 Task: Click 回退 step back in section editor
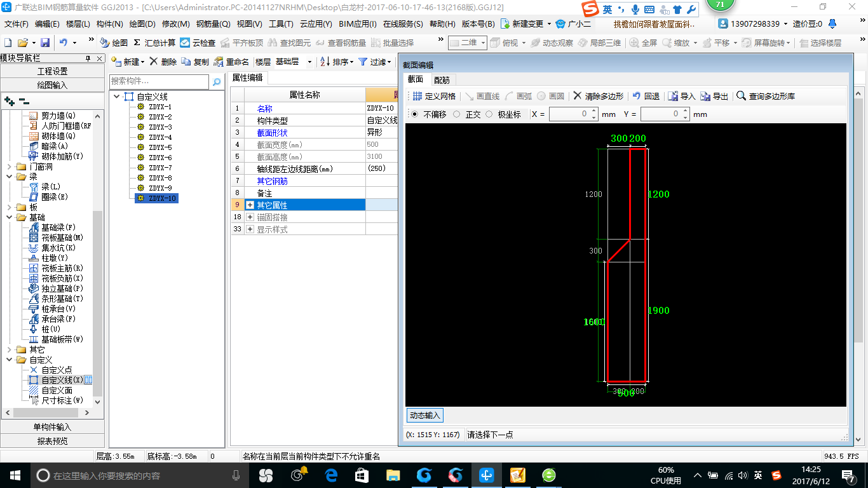coord(646,97)
